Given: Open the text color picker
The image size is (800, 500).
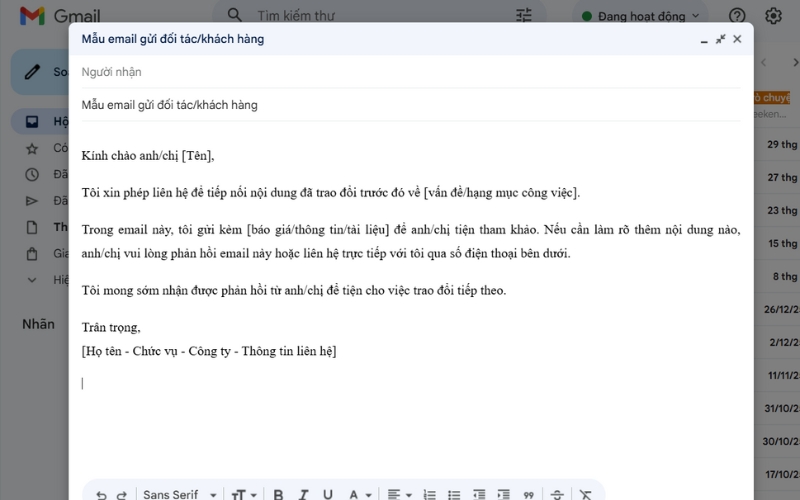Looking at the screenshot, I should point(359,494).
